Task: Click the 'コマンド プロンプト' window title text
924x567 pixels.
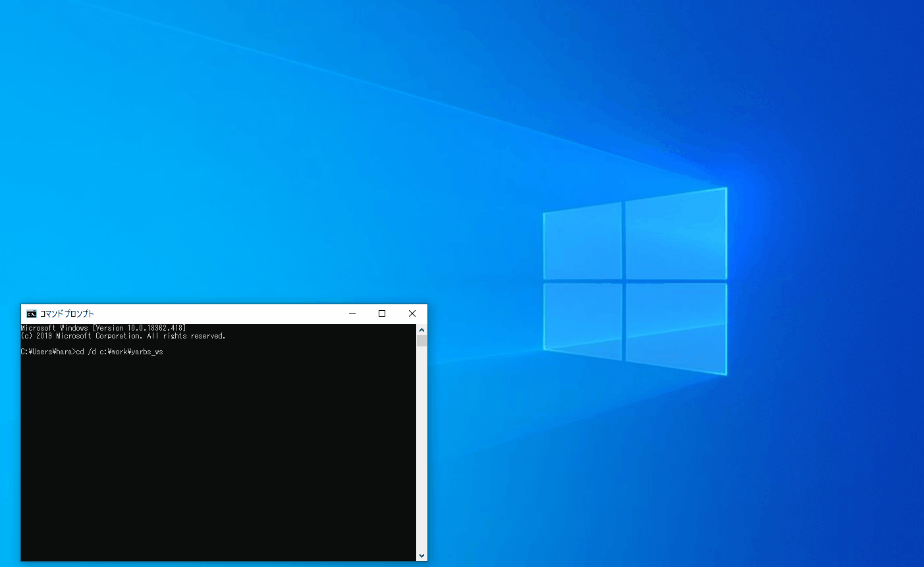Action: [x=67, y=313]
